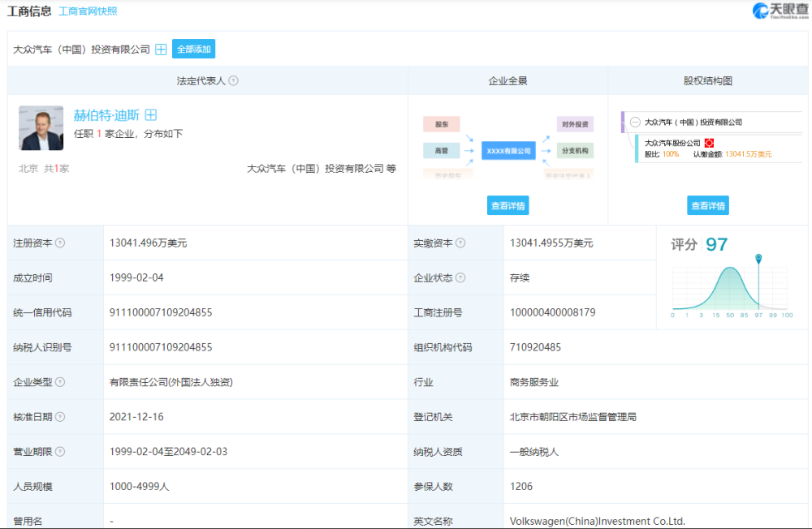Click the red icon beside 大众汽车股份公司

(710, 143)
